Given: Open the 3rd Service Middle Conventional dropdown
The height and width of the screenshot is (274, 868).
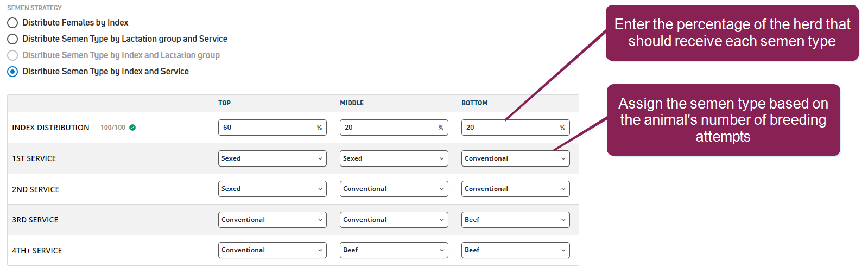Looking at the screenshot, I should (394, 220).
